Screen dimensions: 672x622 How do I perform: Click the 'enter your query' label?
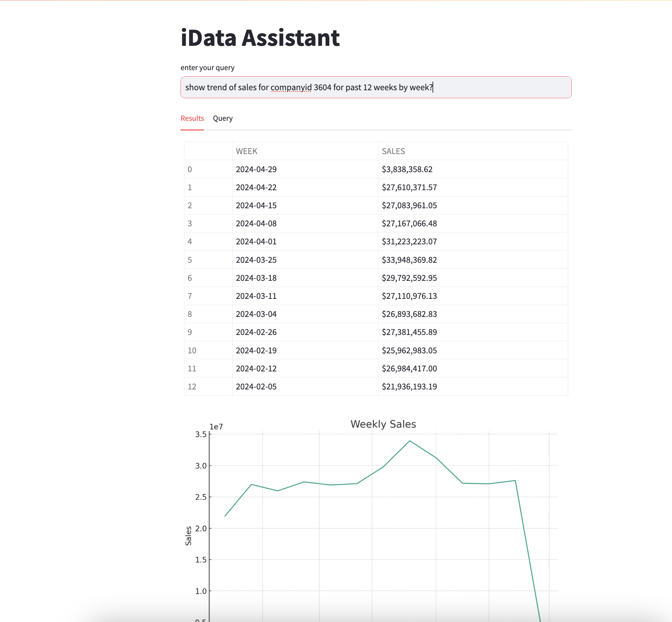pos(207,68)
